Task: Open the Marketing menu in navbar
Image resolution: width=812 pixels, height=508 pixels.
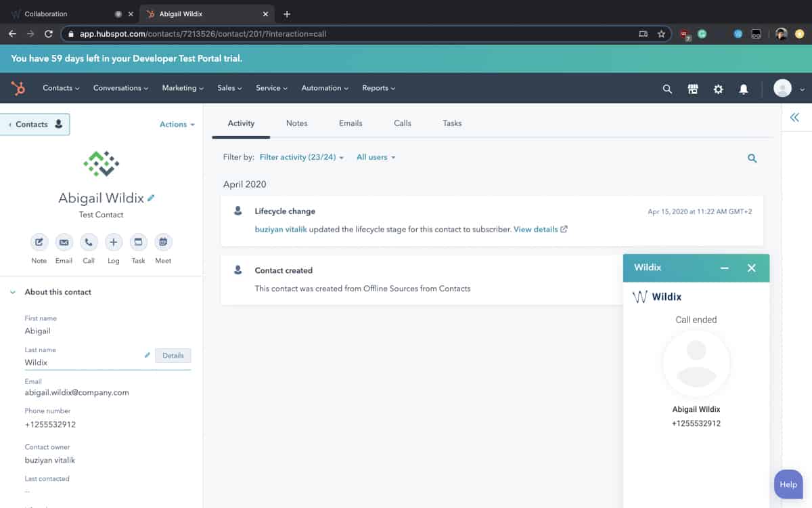Action: (182, 88)
